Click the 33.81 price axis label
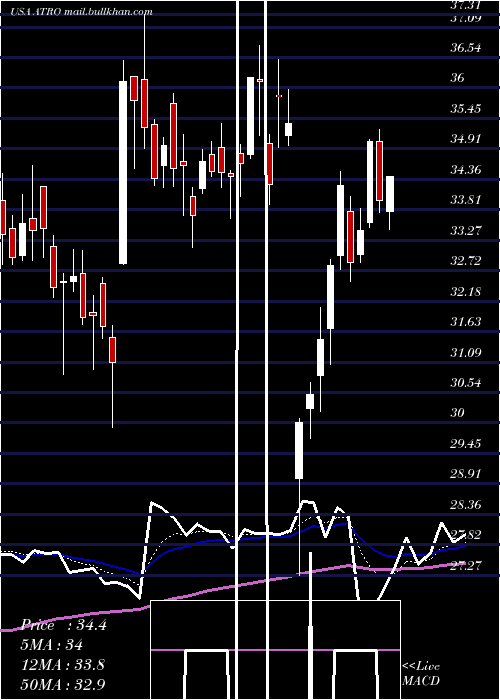This screenshot has height=700, width=500. (466, 200)
